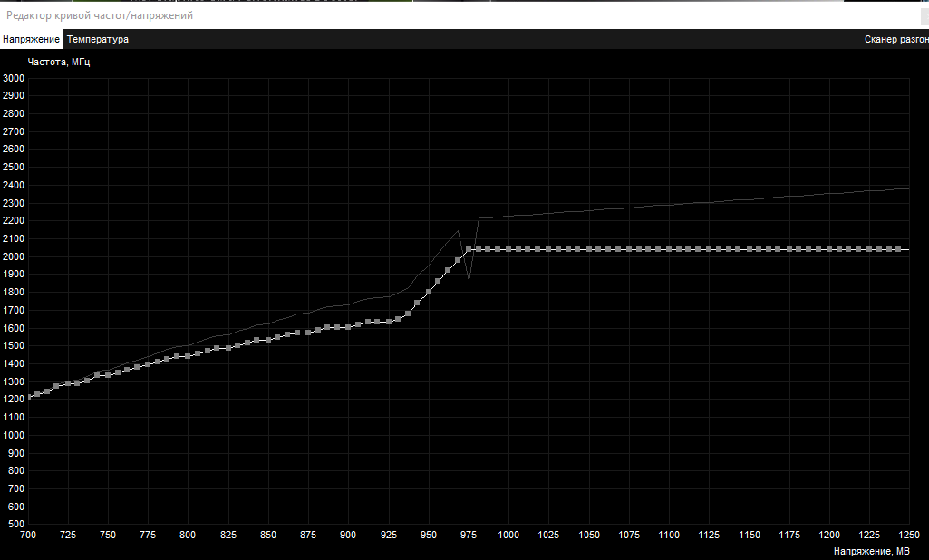Screen dimensions: 929x560
Task: Select the curve point at 750 mV
Action: click(x=108, y=375)
